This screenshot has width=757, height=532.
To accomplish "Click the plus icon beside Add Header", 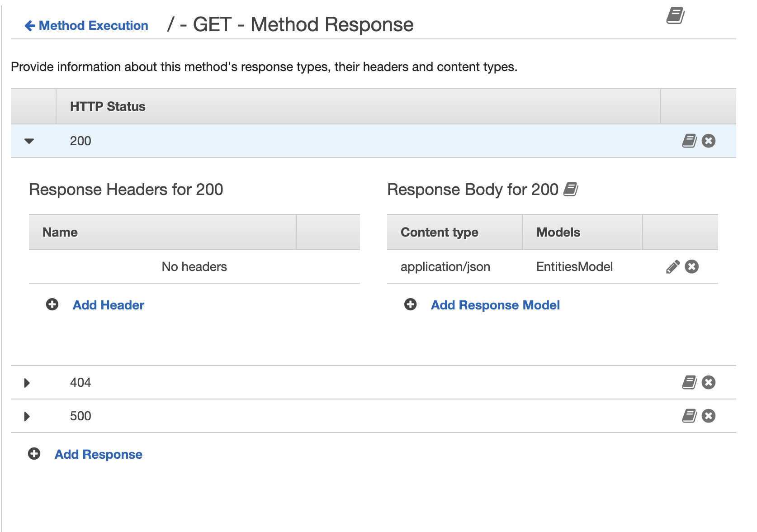I will pos(52,304).
